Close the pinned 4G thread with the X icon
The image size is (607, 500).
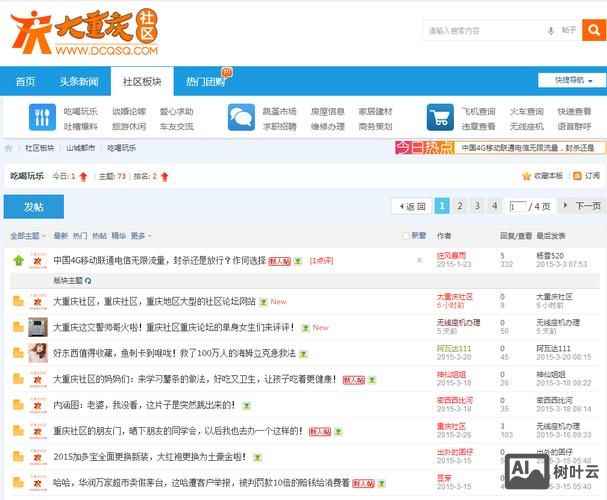[x=419, y=260]
